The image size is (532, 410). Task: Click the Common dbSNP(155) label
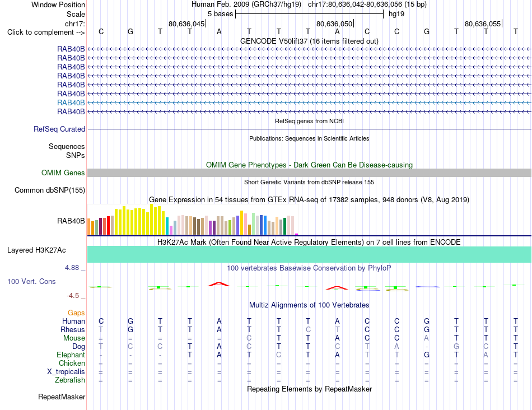coord(49,190)
